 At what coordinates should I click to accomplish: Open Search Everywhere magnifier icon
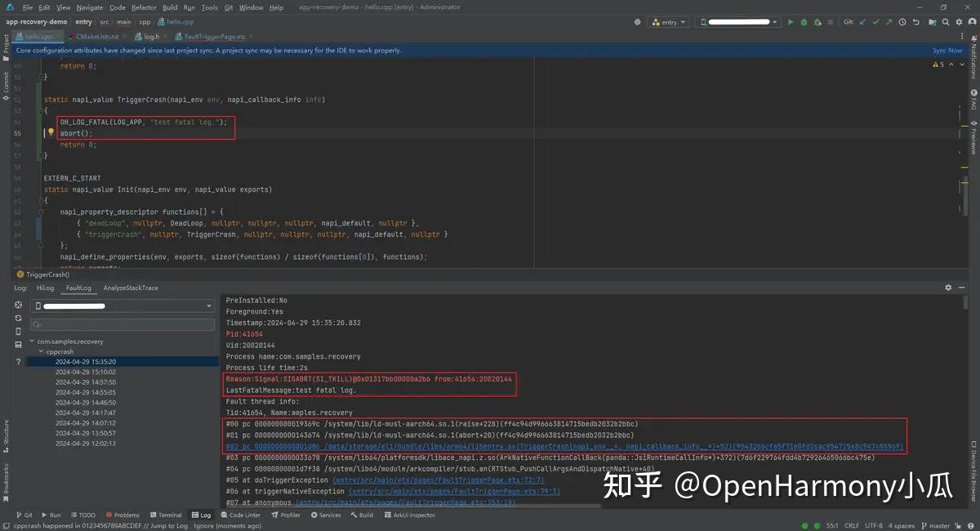click(945, 22)
